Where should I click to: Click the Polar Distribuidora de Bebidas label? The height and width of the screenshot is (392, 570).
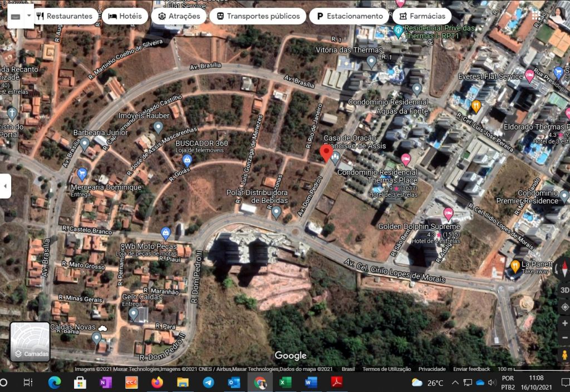coord(257,196)
